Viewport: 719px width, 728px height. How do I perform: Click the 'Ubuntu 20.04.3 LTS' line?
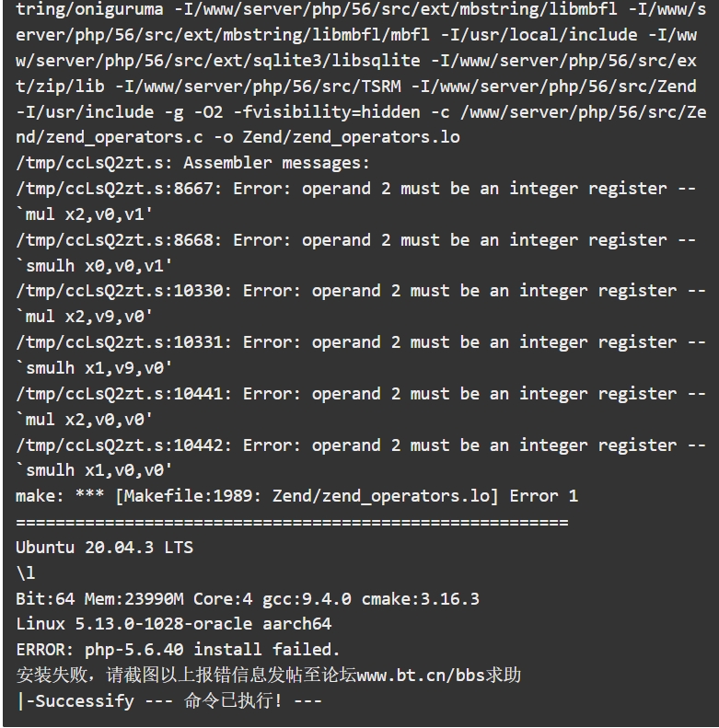click(x=105, y=547)
